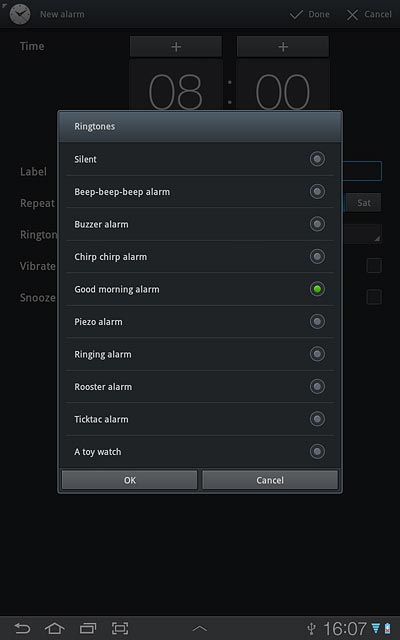This screenshot has width=400, height=640.
Task: Tap the battery status icon
Action: 387,628
